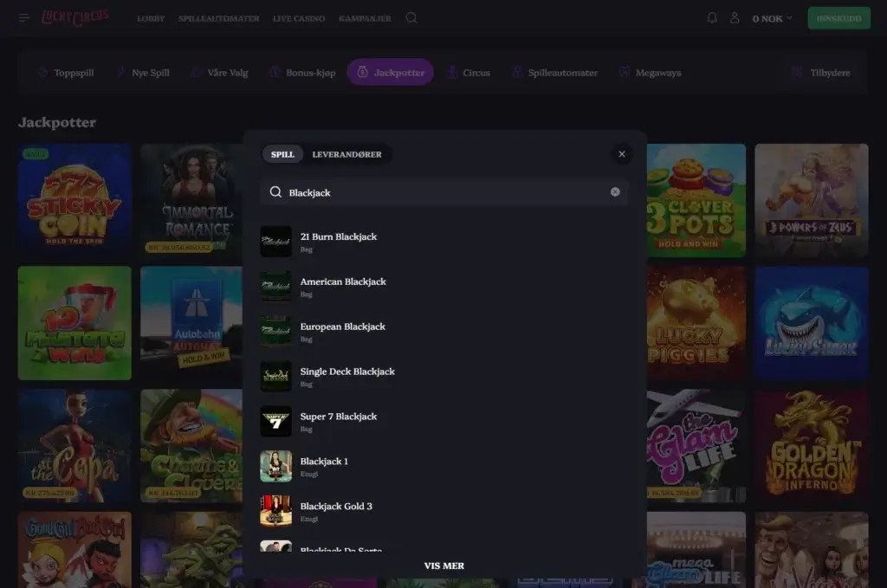This screenshot has width=887, height=588.
Task: Open the Good Girl Bad Girl game tile
Action: (x=74, y=550)
